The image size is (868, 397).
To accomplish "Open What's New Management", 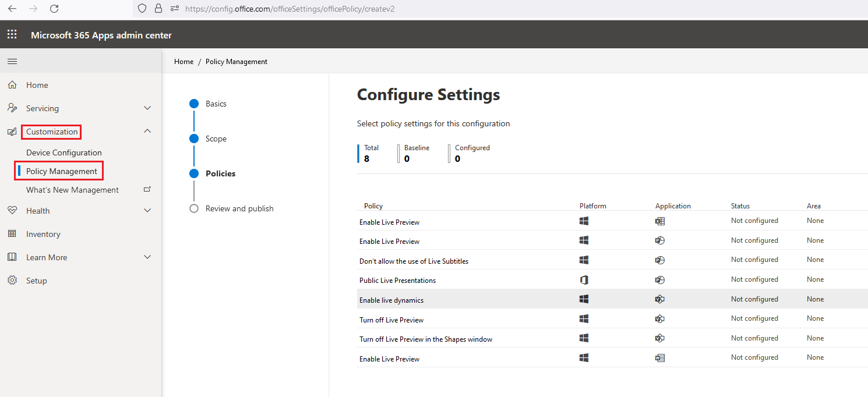I will (x=72, y=190).
